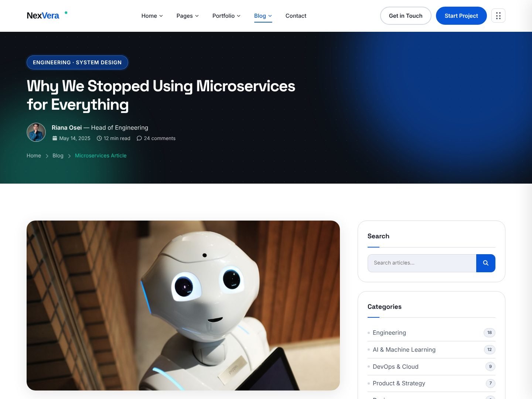Click the DevOps & Cloud count badge 9
Screen dimensions: 532x399
click(x=490, y=366)
